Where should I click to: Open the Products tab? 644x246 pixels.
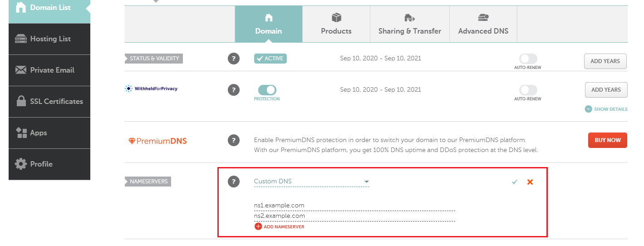[x=336, y=24]
